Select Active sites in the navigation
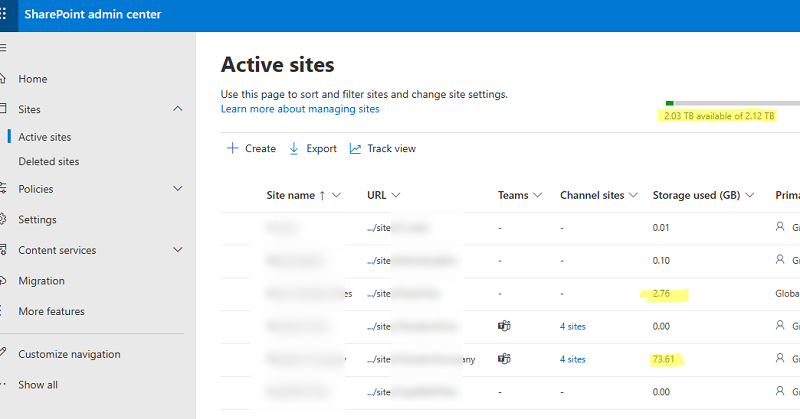The width and height of the screenshot is (800, 419). [45, 137]
